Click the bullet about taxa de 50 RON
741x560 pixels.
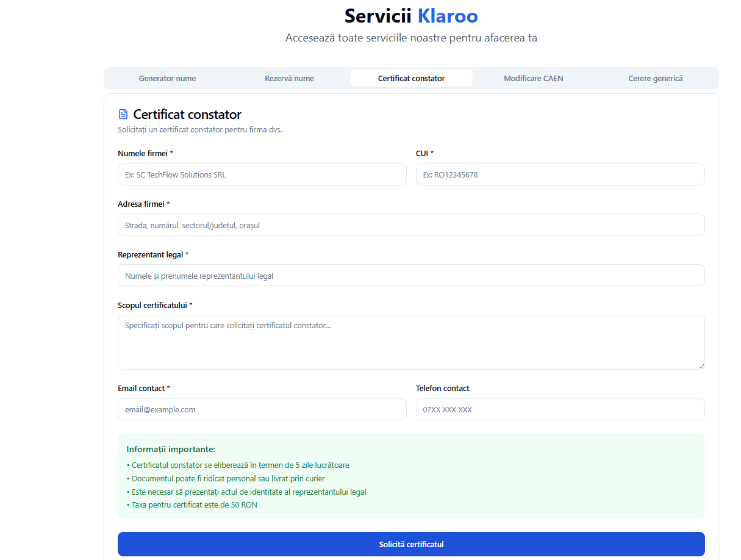tap(193, 504)
